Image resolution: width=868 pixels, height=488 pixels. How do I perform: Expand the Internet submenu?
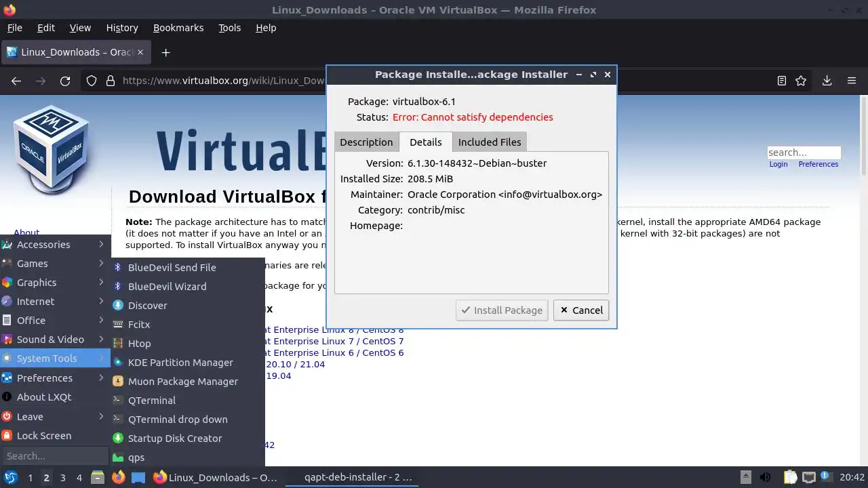tap(55, 302)
